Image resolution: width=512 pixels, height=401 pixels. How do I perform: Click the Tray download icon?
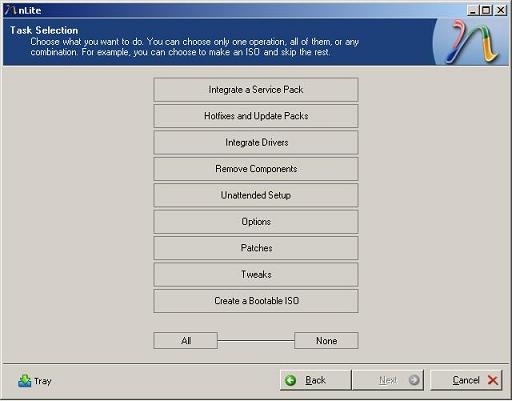pos(24,381)
